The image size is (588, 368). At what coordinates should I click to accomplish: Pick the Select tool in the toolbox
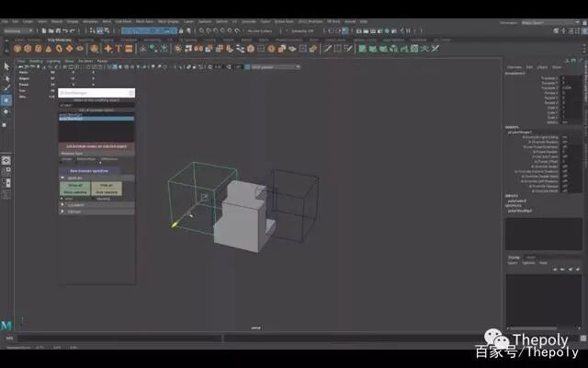click(x=6, y=66)
